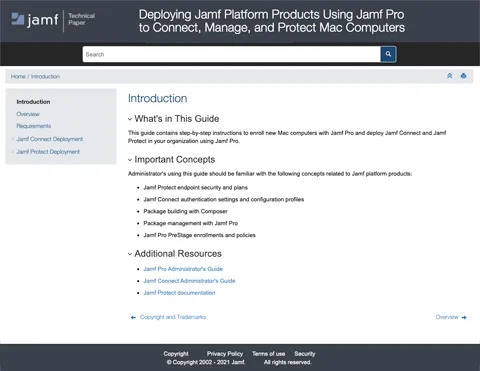The height and width of the screenshot is (371, 480).
Task: Click the left arrow beside Copyright and Trademarks
Action: [133, 317]
